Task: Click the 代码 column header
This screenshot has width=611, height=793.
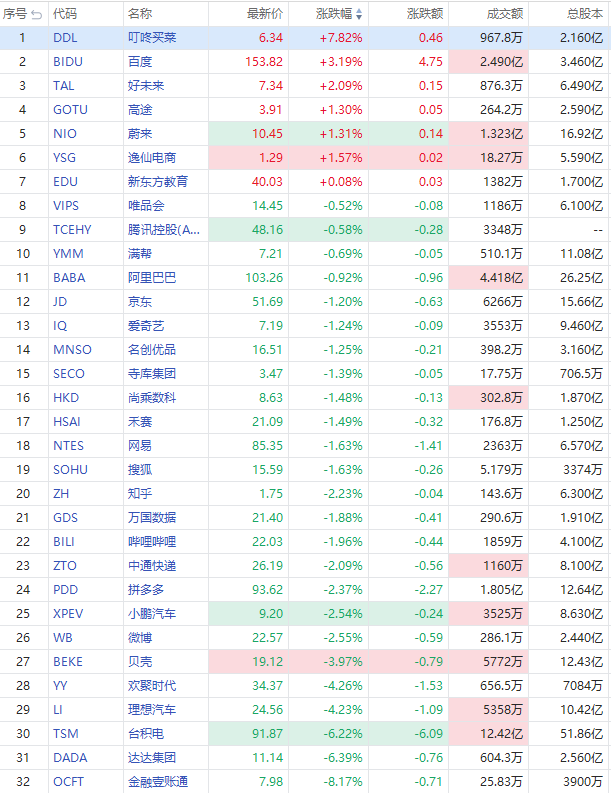Action: coord(64,14)
